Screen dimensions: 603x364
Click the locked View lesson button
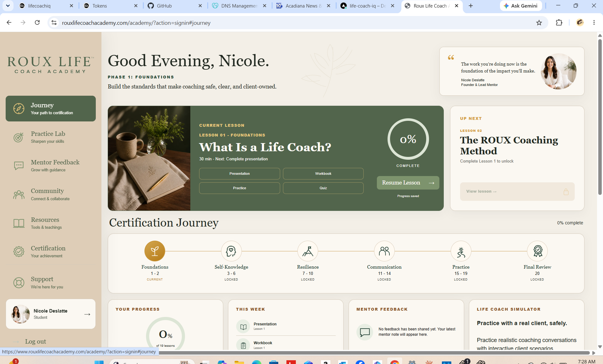(x=517, y=191)
